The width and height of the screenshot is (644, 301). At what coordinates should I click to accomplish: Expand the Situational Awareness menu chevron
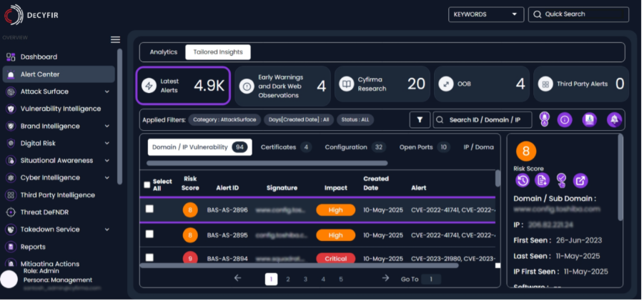107,161
